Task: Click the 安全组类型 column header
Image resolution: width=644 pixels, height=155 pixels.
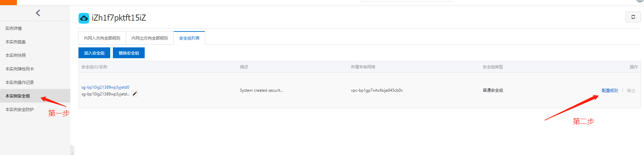Action: coord(493,67)
